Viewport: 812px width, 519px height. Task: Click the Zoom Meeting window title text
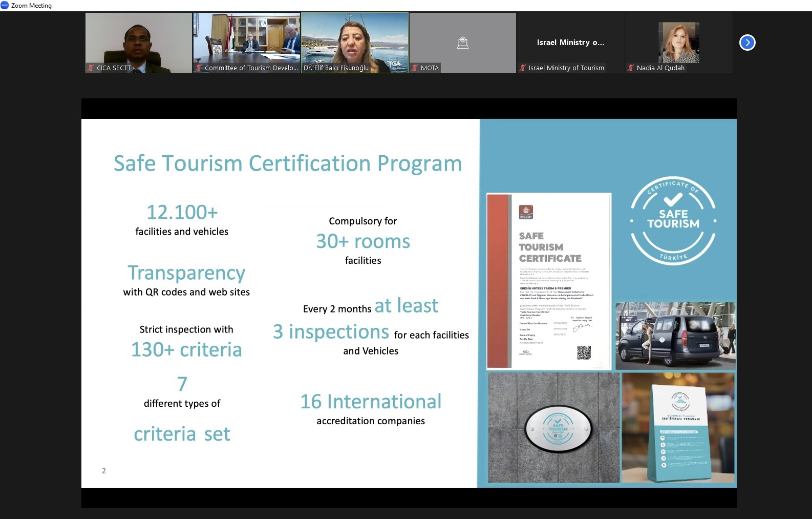pos(31,6)
